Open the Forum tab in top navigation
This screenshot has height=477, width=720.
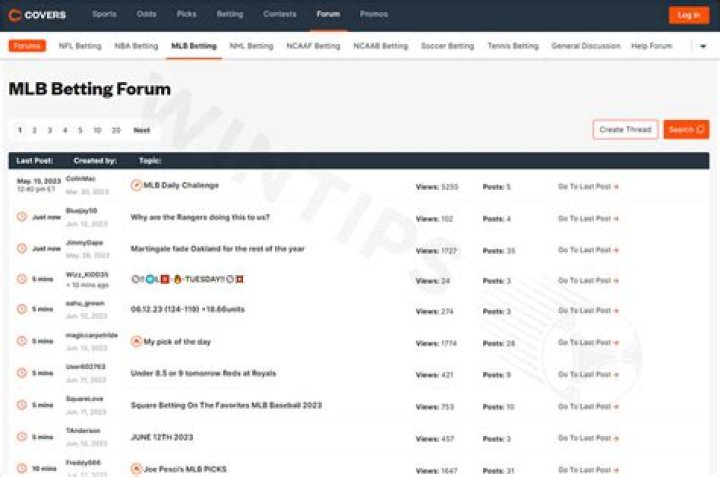pyautogui.click(x=328, y=15)
